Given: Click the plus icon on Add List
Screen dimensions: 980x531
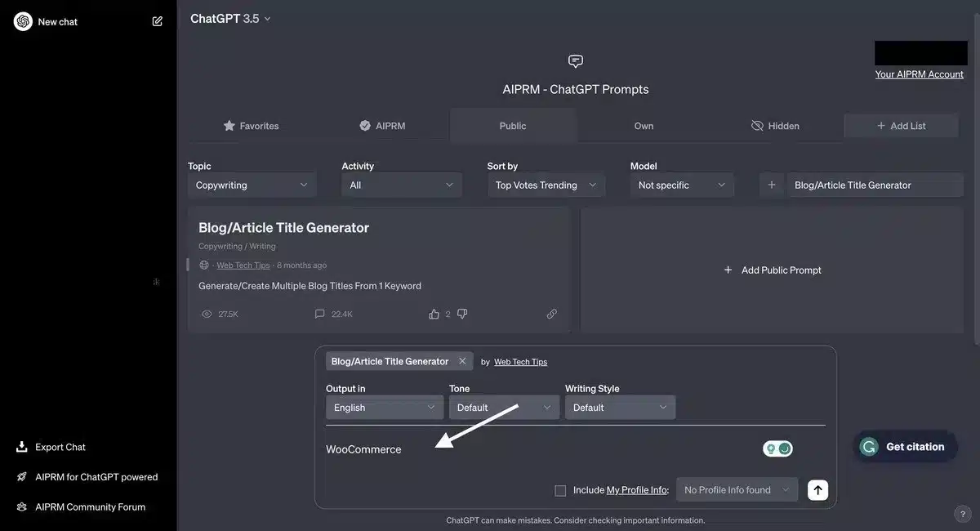Looking at the screenshot, I should [x=881, y=126].
